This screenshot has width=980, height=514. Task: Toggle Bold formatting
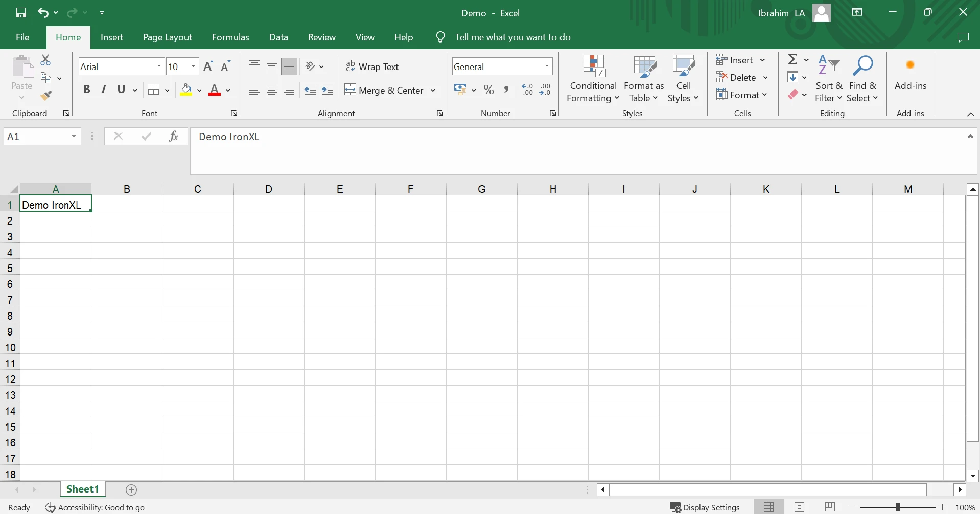[86, 90]
